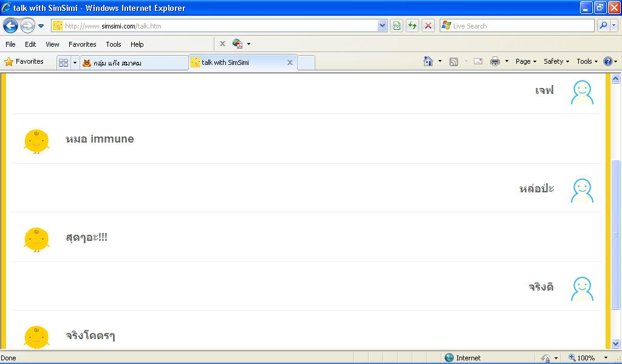Click SimSimi avatar beside หมอ immune
The image size is (622, 364).
pos(36,141)
